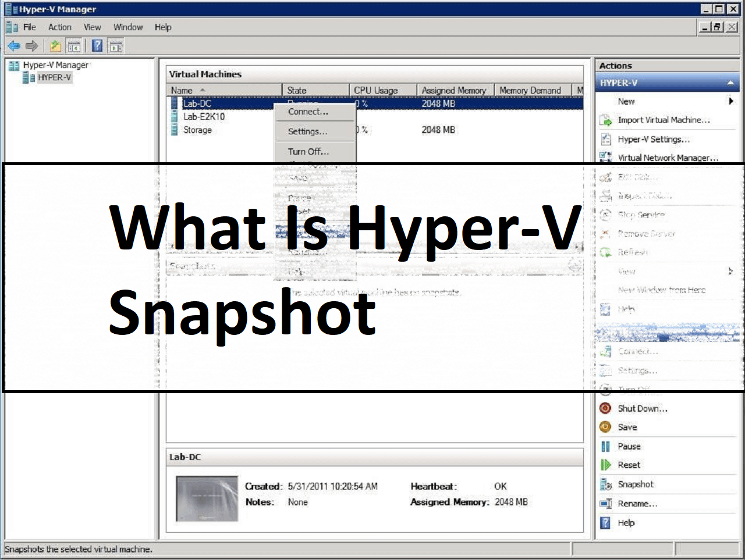Sort by the Assigned Memory column header
The height and width of the screenshot is (560, 745).
click(x=456, y=90)
